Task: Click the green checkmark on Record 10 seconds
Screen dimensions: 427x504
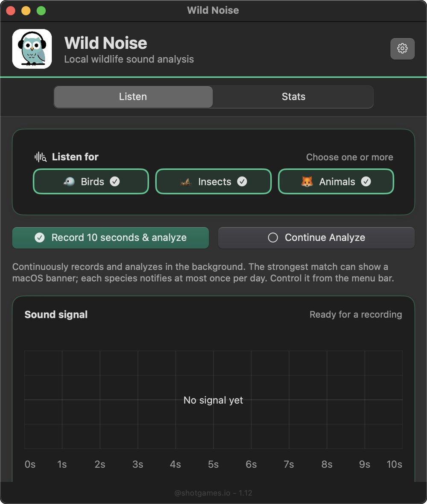Action: pos(39,238)
